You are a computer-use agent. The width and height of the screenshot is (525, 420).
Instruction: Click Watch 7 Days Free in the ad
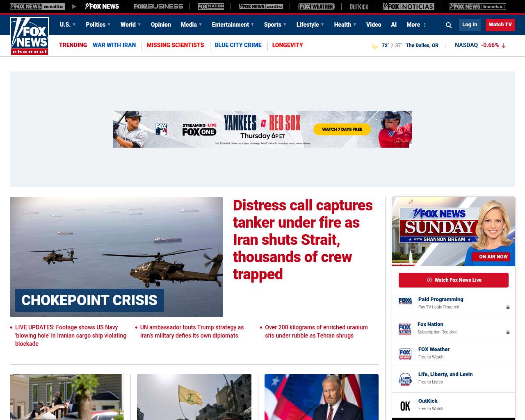click(342, 129)
